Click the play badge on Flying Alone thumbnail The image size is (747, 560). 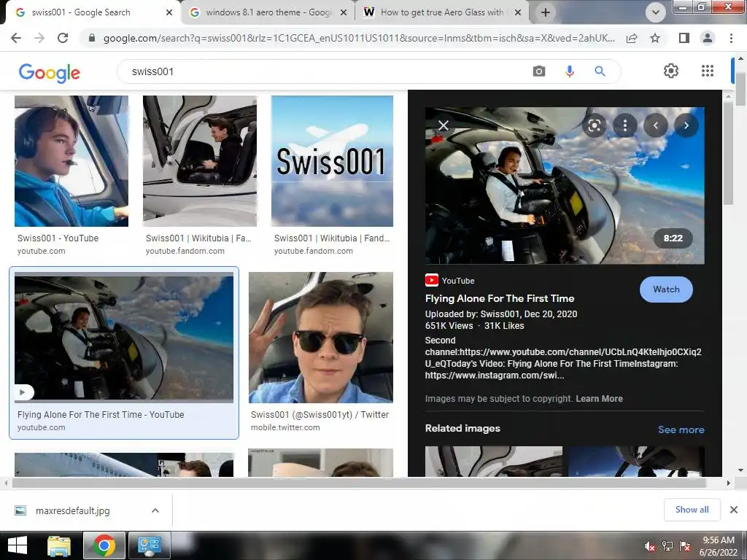(x=23, y=392)
